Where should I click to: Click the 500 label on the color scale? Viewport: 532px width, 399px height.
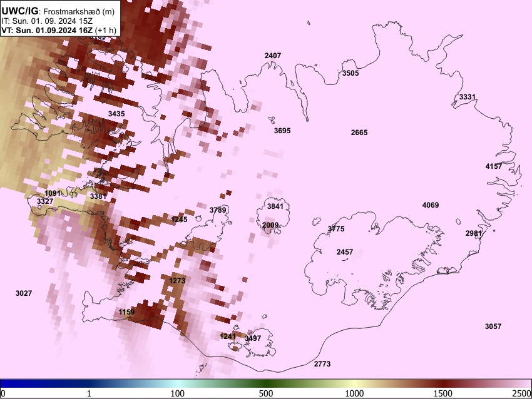pos(266,393)
